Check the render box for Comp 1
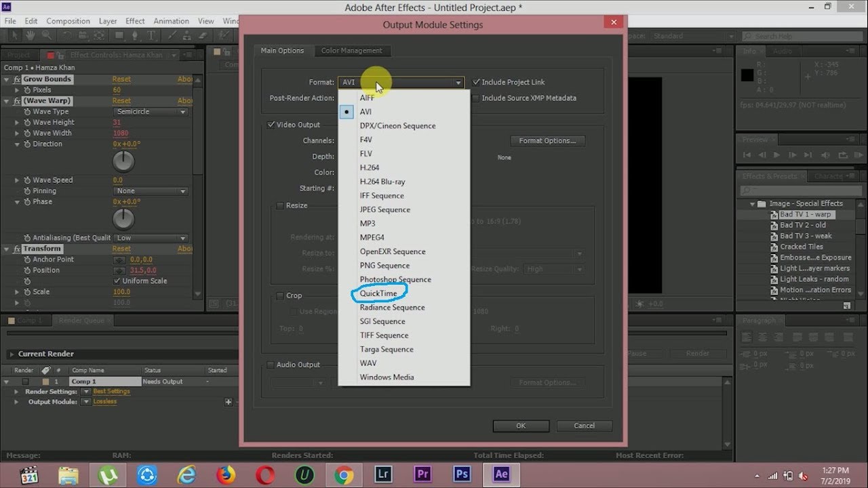Image resolution: width=868 pixels, height=488 pixels. click(25, 382)
